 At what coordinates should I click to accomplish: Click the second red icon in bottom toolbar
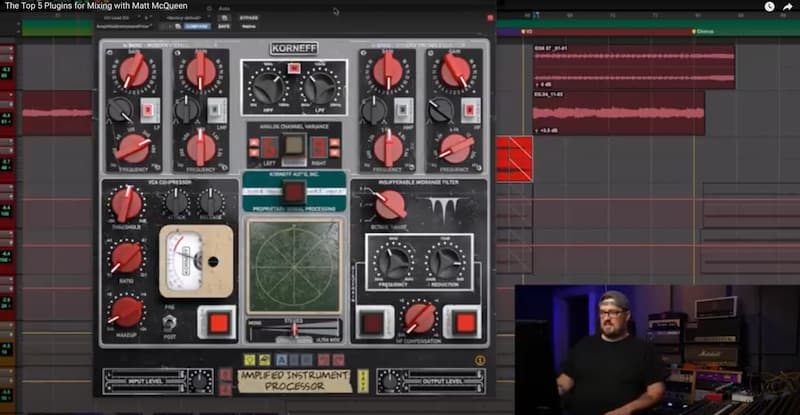pos(339,360)
